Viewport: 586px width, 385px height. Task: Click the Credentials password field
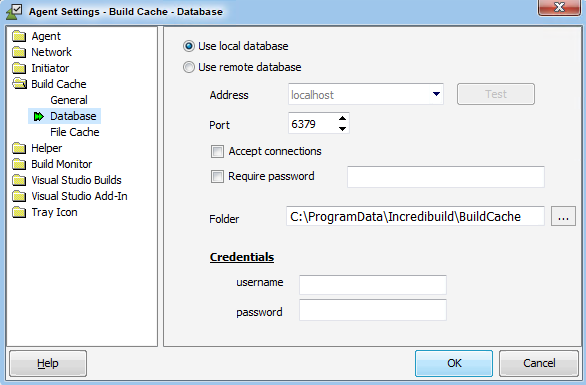[x=373, y=310]
